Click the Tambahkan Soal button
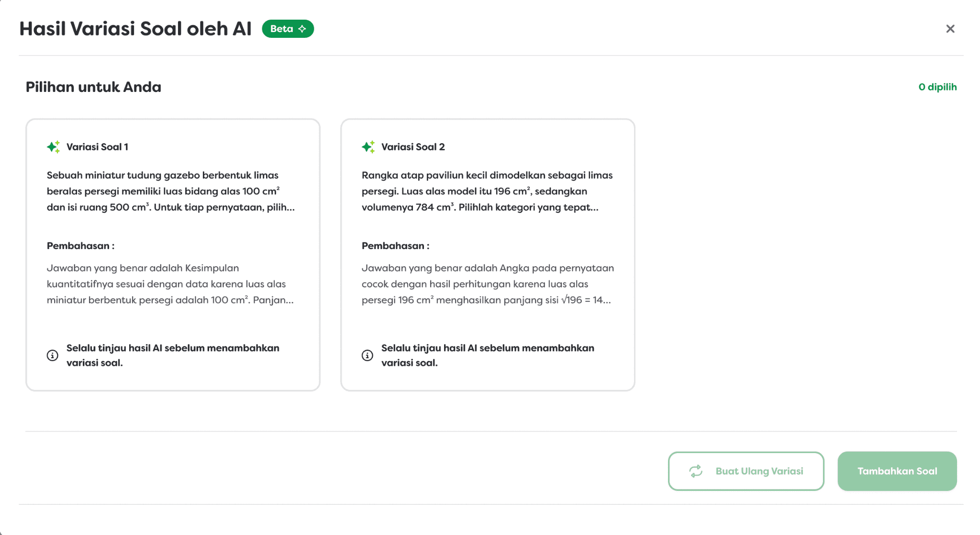 click(897, 471)
